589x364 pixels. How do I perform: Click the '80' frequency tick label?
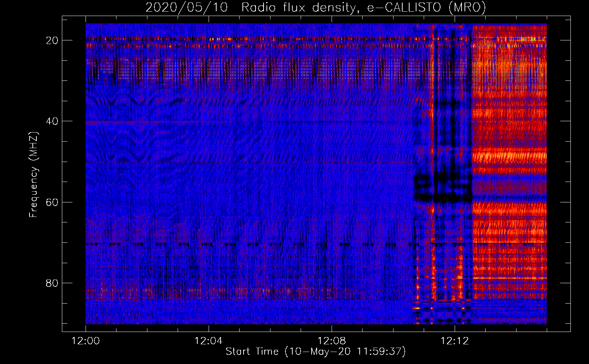coord(52,283)
